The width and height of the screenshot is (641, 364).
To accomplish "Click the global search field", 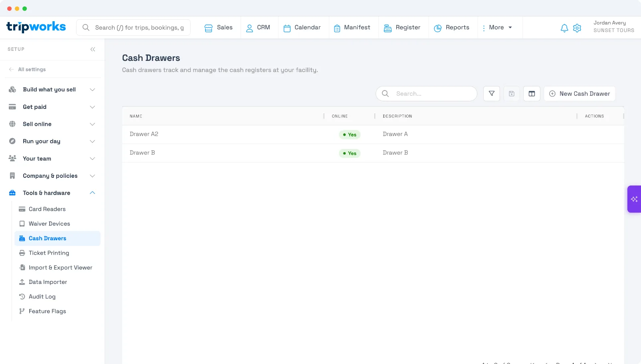I will pos(133,28).
